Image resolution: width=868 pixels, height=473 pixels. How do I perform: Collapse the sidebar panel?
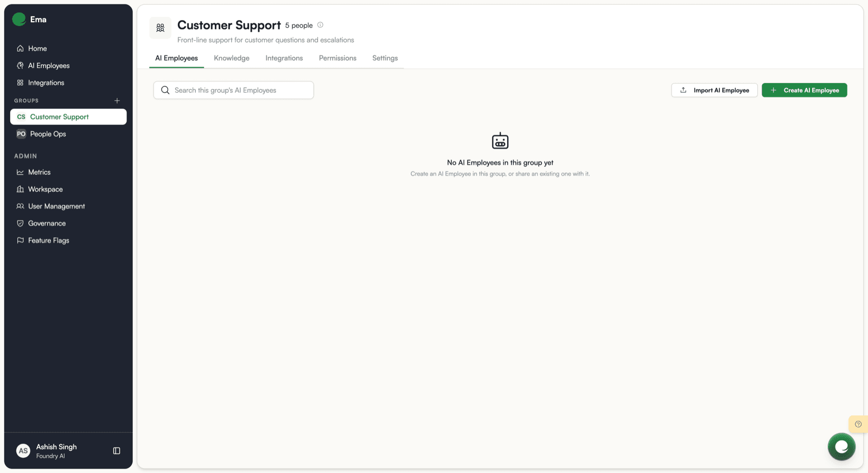point(117,451)
